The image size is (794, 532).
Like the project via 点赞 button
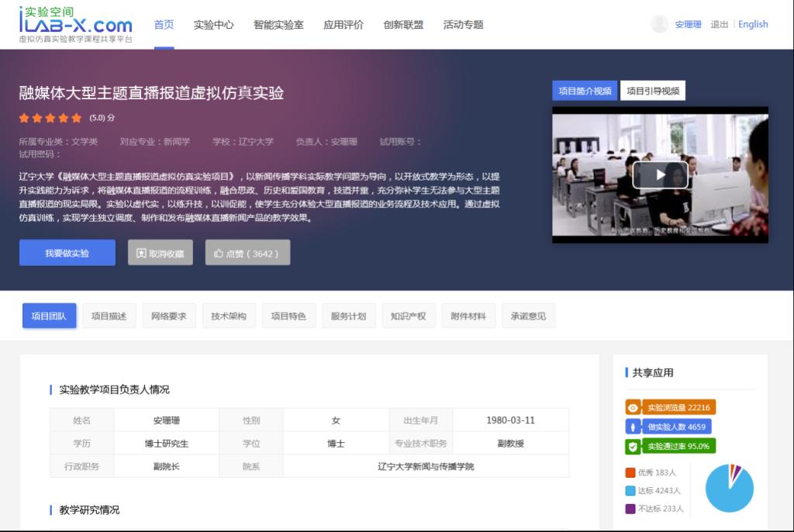pyautogui.click(x=247, y=253)
